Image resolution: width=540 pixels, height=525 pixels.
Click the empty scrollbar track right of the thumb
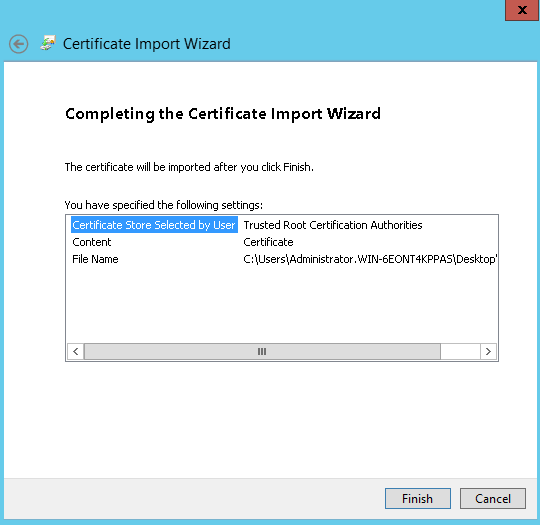point(460,351)
